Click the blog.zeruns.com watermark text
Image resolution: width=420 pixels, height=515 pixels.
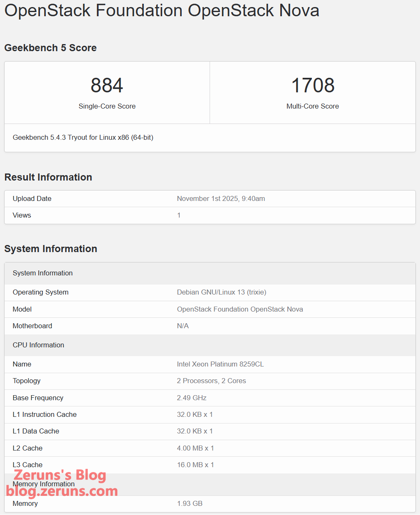click(x=62, y=491)
